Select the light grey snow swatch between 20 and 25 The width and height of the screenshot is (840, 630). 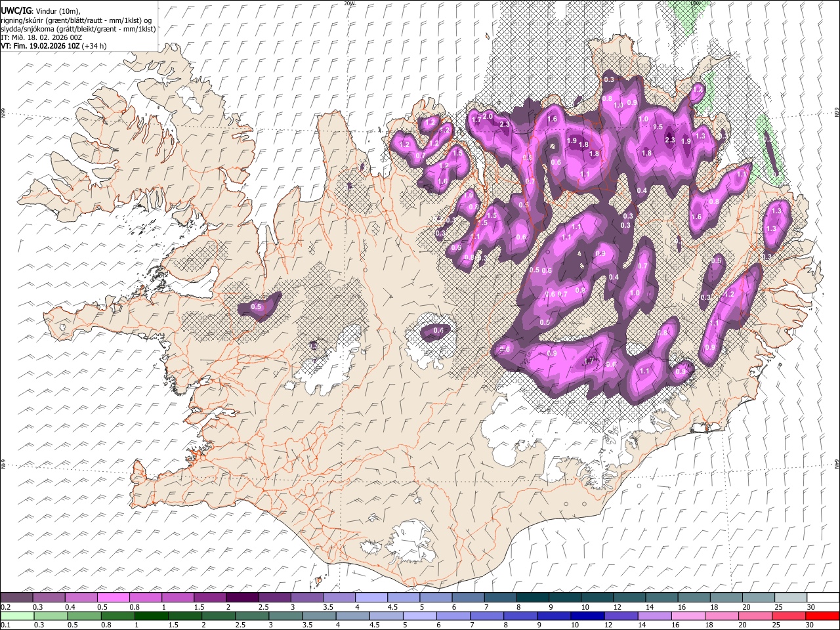click(758, 597)
